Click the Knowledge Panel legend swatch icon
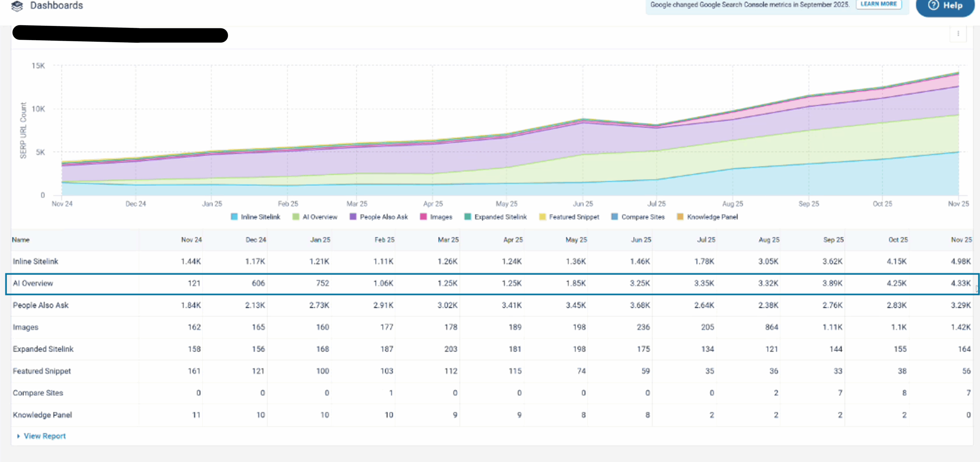Viewport: 980px width, 462px height. 680,217
